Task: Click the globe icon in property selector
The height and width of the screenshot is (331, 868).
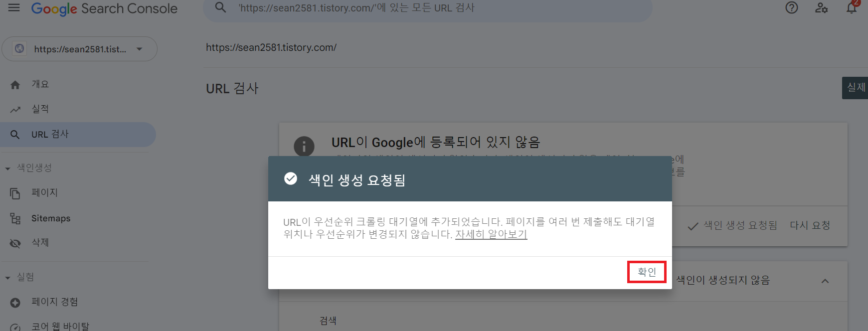Action: [19, 49]
